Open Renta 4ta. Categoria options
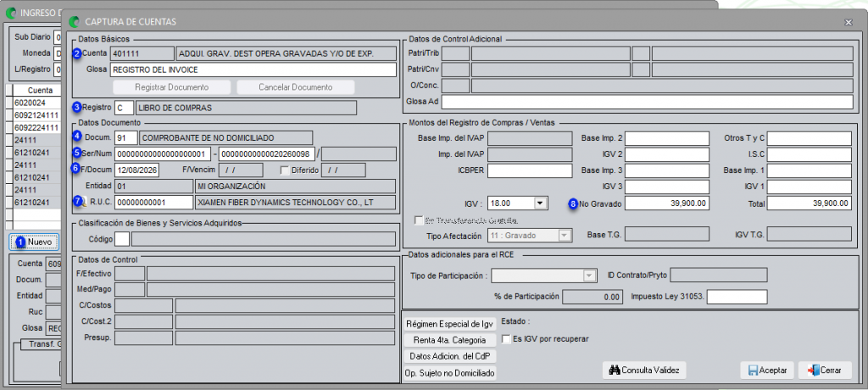 point(450,340)
